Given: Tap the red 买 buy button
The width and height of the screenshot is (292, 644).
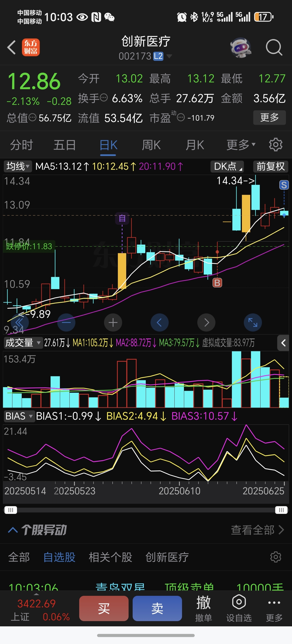Looking at the screenshot, I should [104, 608].
